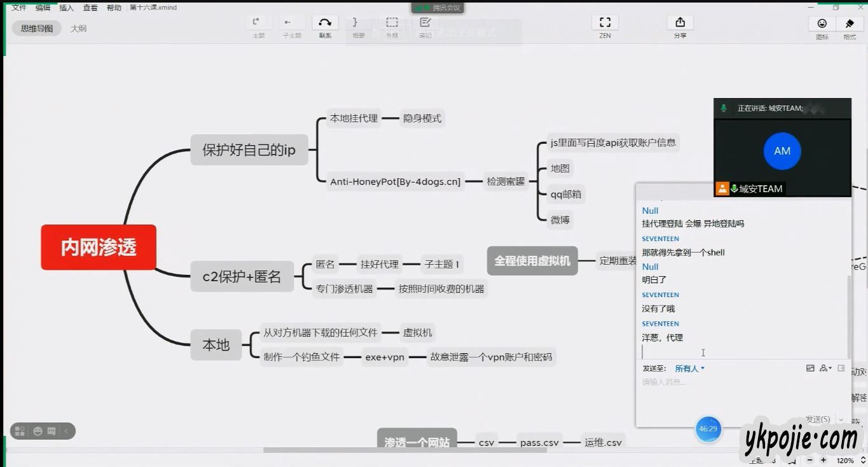The image size is (868, 467).
Task: Click the chat bubble icon in floating bar
Action: tap(52, 431)
